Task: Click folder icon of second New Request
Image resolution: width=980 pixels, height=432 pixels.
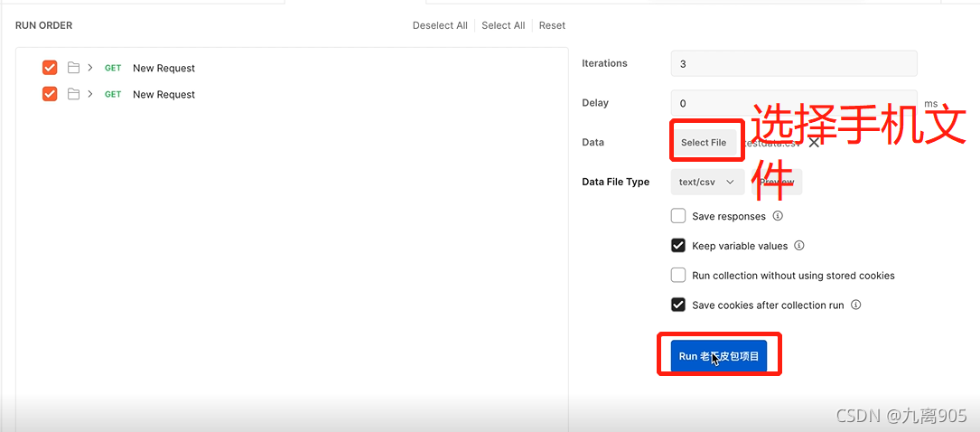Action: tap(74, 94)
